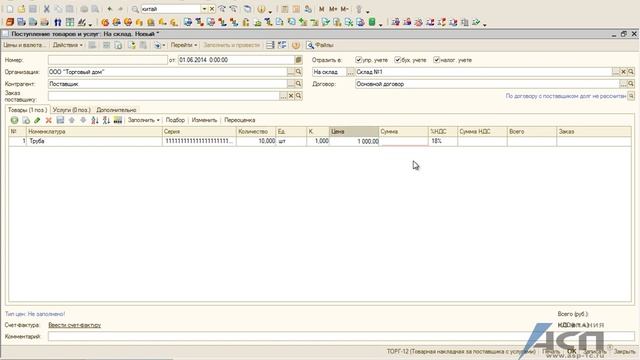The image size is (640, 360).
Task: Open the 'Контрагент' item with magnifier icon
Action: click(x=299, y=84)
